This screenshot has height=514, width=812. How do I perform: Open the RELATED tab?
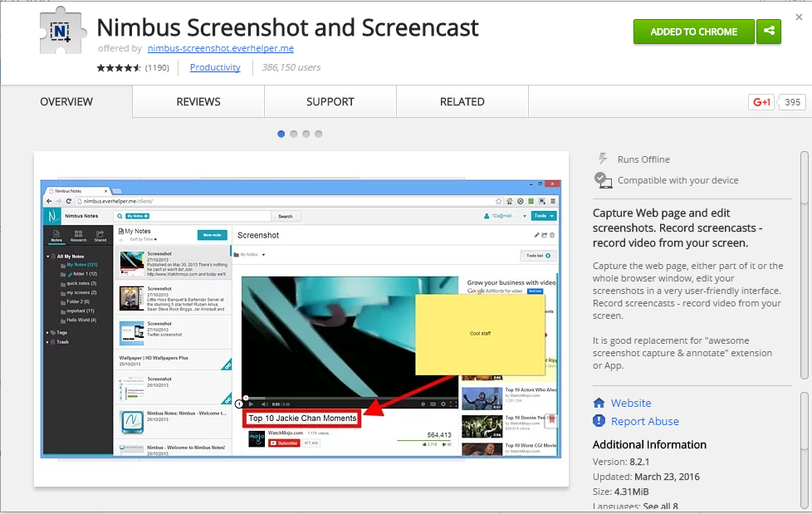click(462, 101)
